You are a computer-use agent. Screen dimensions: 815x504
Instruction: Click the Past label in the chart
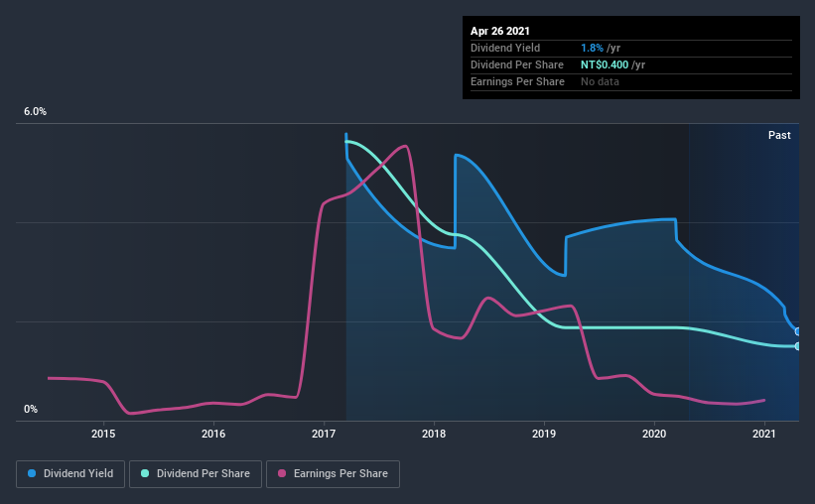tap(779, 135)
